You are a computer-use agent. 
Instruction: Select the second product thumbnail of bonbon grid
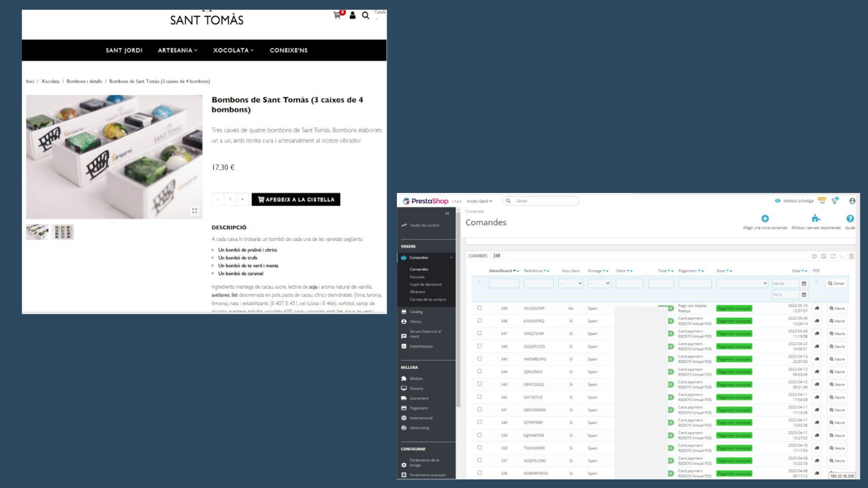62,232
